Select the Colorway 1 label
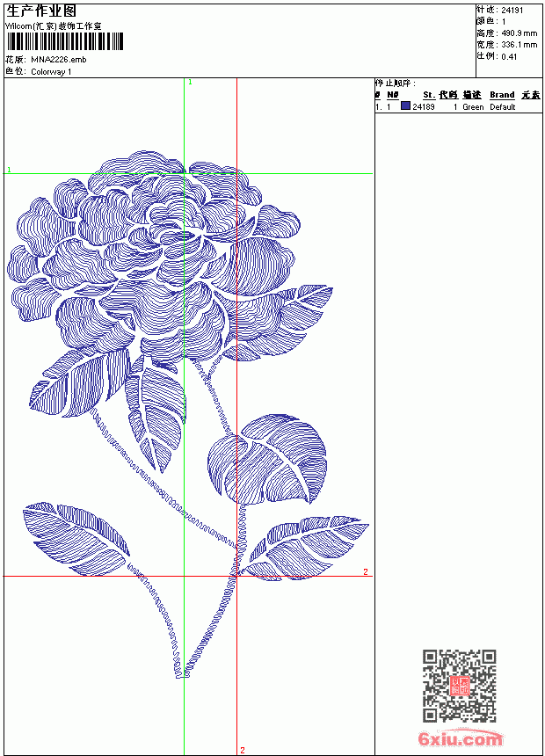This screenshot has width=545, height=756. click(51, 72)
